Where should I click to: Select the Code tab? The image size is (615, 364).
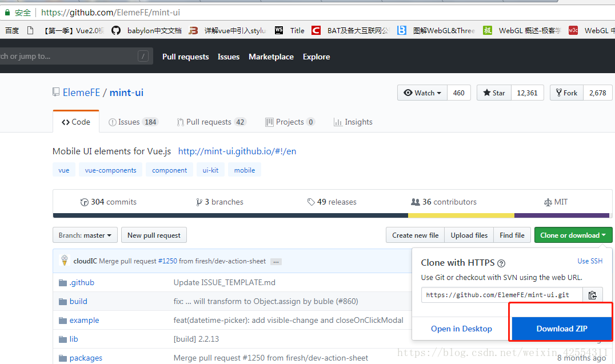tap(76, 122)
